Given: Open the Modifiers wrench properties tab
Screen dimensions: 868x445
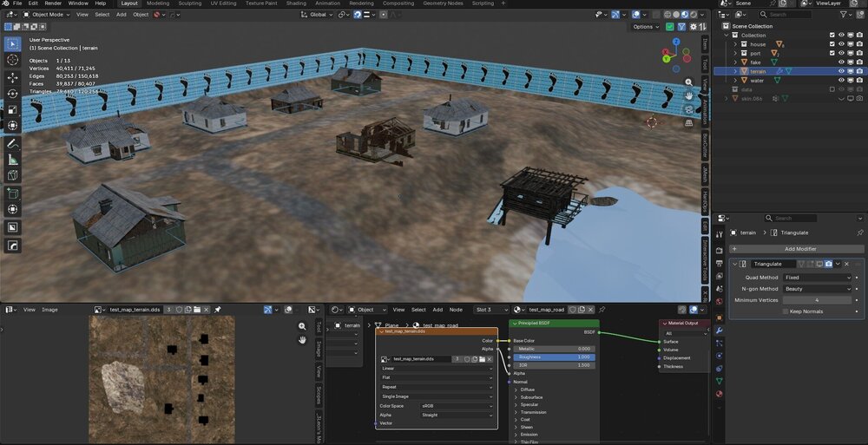Looking at the screenshot, I should click(719, 330).
